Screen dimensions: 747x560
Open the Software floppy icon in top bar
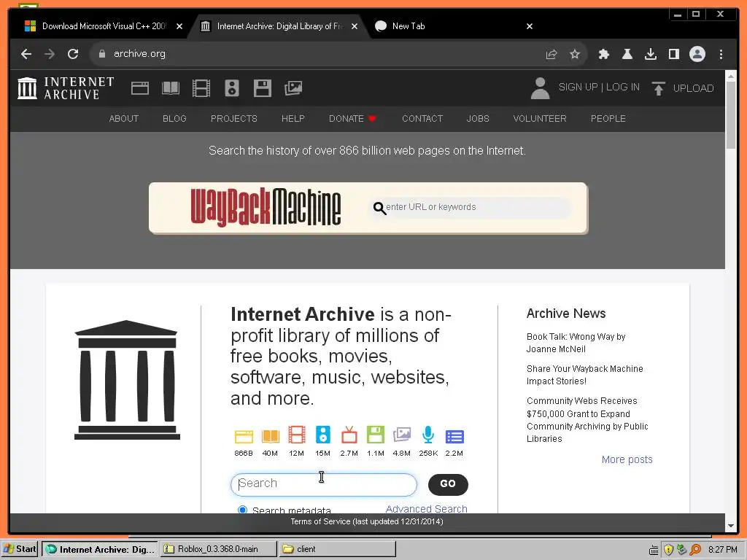coord(263,88)
